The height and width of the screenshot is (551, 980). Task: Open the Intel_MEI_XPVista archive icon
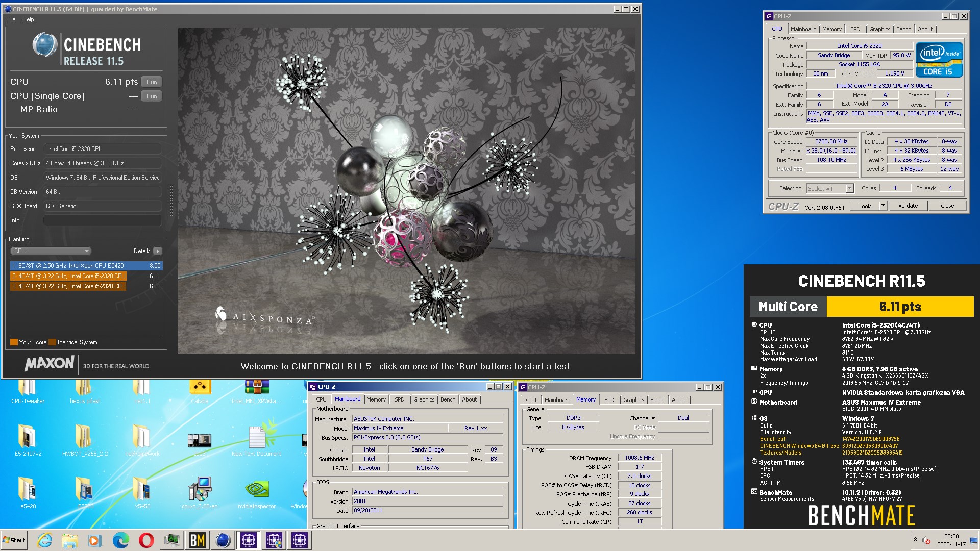(x=257, y=391)
